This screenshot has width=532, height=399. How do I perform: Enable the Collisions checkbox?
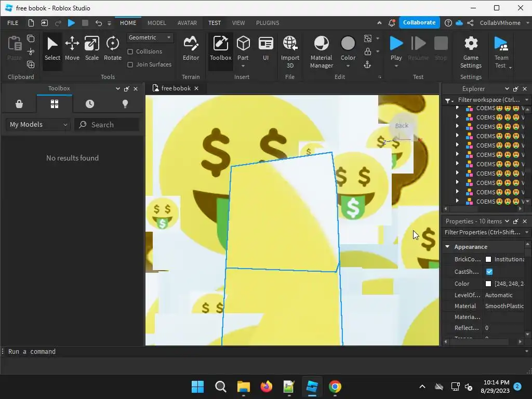coord(130,51)
